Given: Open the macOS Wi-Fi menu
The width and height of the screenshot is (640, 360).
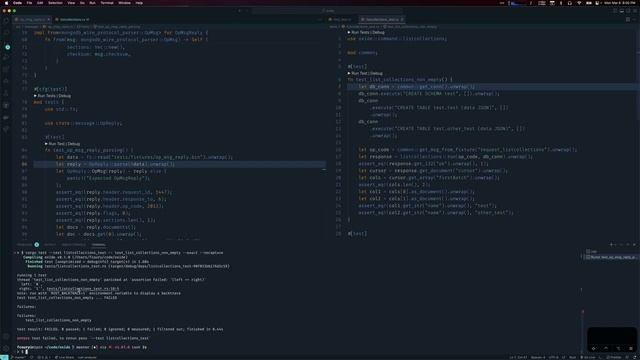Looking at the screenshot, I should (x=579, y=3).
